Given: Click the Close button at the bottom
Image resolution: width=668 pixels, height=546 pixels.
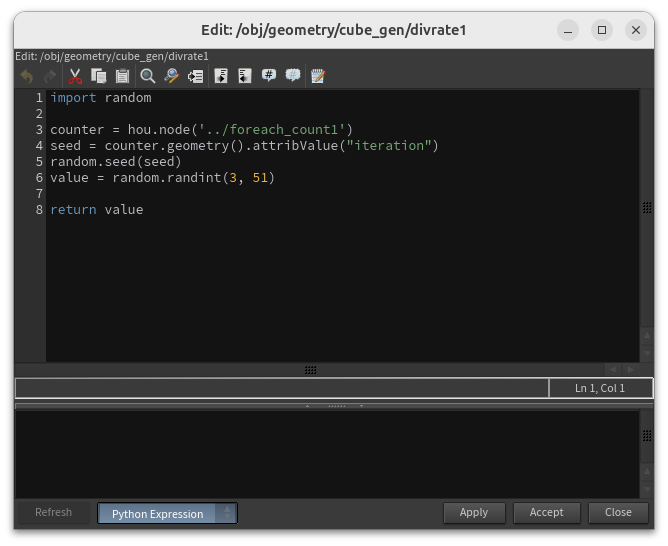Looking at the screenshot, I should 618,512.
